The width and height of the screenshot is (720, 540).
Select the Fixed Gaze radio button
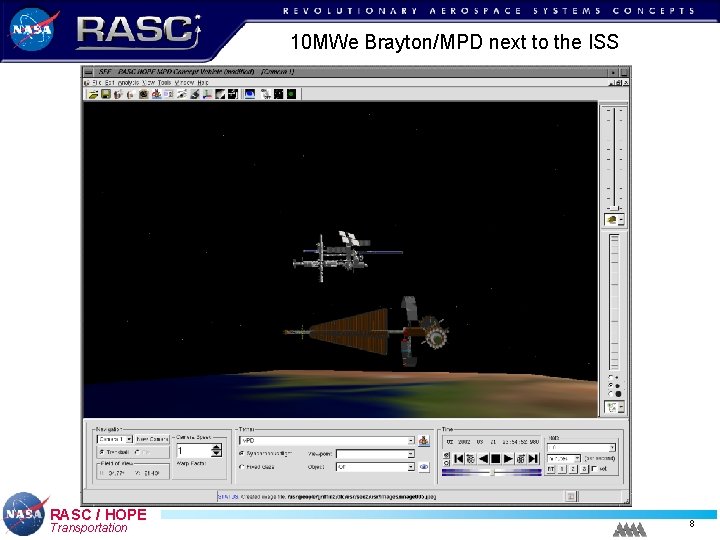(241, 467)
